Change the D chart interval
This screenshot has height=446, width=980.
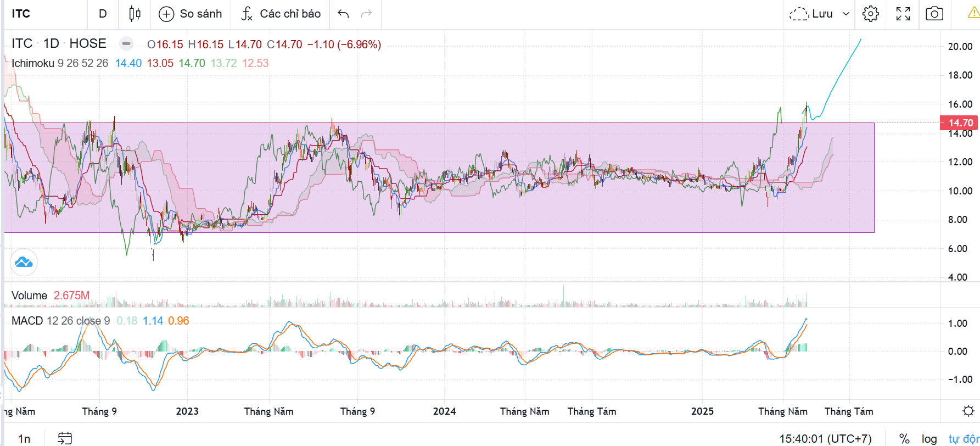(x=103, y=14)
